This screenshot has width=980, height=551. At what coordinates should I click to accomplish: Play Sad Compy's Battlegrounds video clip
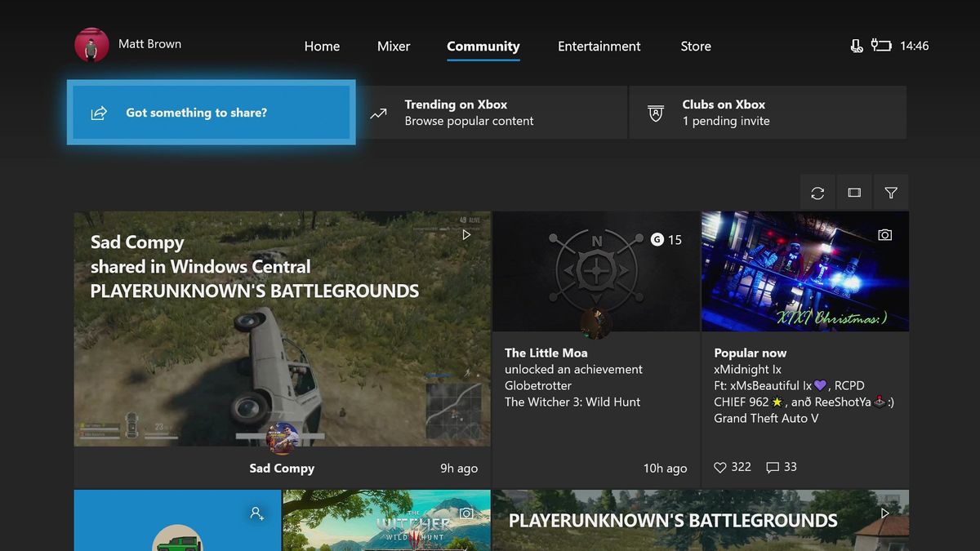[466, 234]
